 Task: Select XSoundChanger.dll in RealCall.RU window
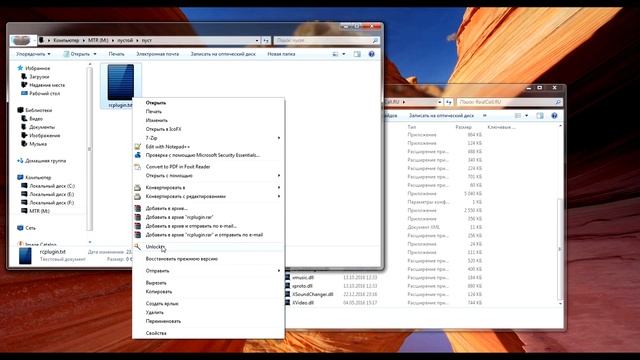pyautogui.click(x=313, y=294)
